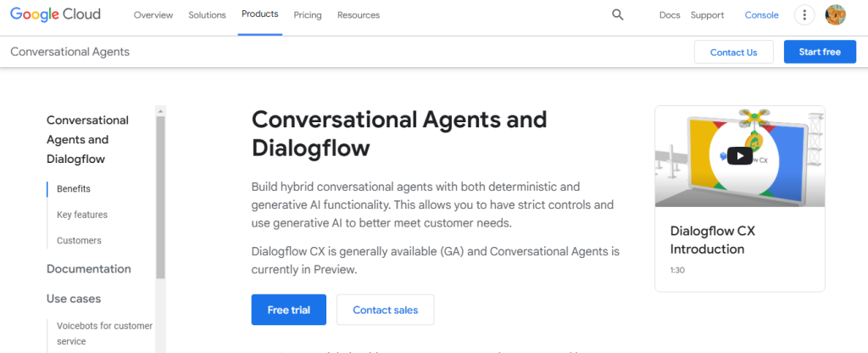Image resolution: width=868 pixels, height=353 pixels.
Task: Jump to the Key features section
Action: coord(82,215)
